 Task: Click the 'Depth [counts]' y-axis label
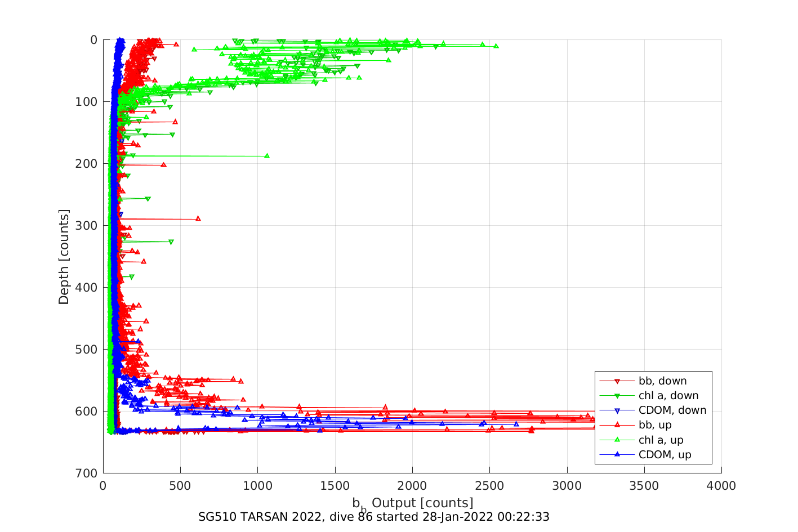[x=64, y=257]
